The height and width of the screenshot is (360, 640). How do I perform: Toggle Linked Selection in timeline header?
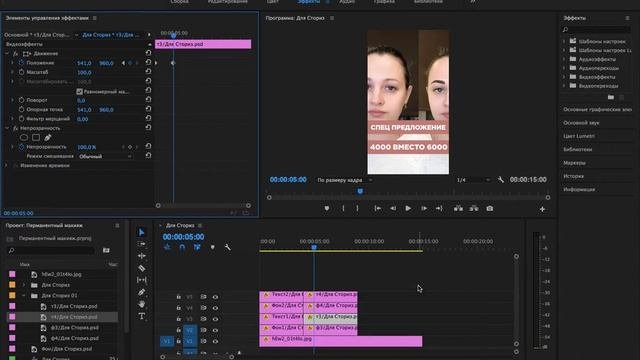tap(197, 247)
